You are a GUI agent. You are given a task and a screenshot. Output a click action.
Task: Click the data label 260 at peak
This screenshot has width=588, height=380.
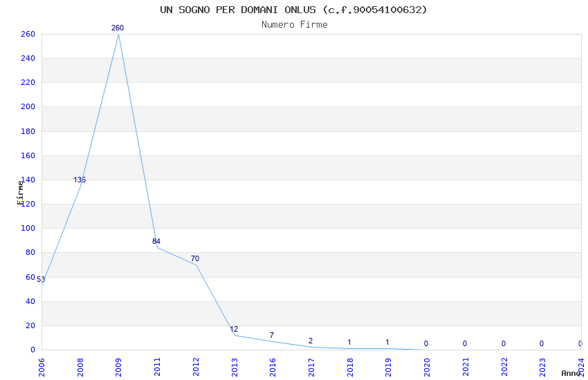pos(118,28)
